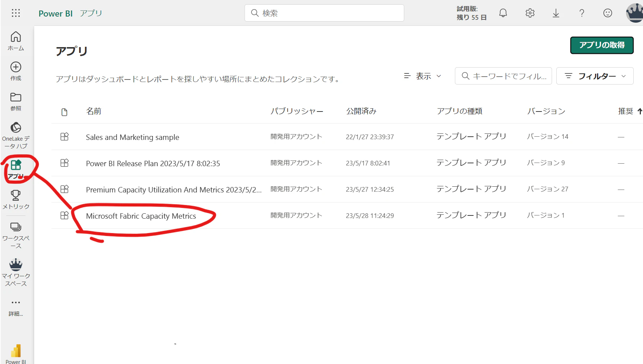Sort by パブリッシャー column header
The width and height of the screenshot is (643, 364).
tap(297, 111)
